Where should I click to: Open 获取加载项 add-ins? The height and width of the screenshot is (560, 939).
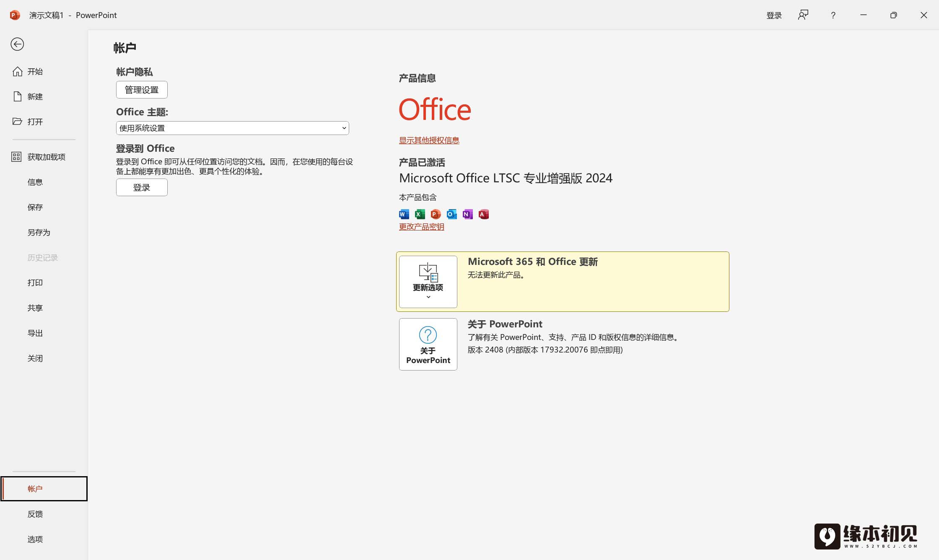point(44,157)
